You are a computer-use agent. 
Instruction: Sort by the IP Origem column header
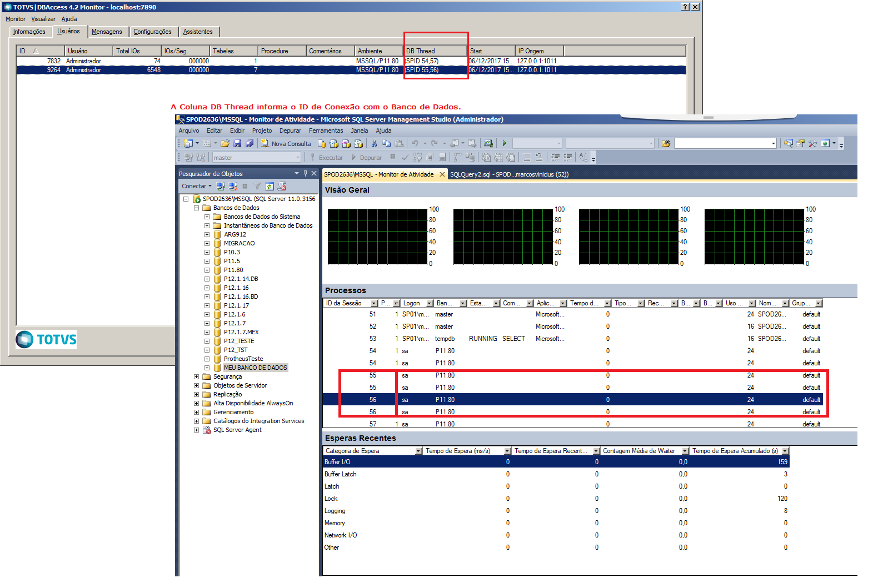[x=539, y=51]
